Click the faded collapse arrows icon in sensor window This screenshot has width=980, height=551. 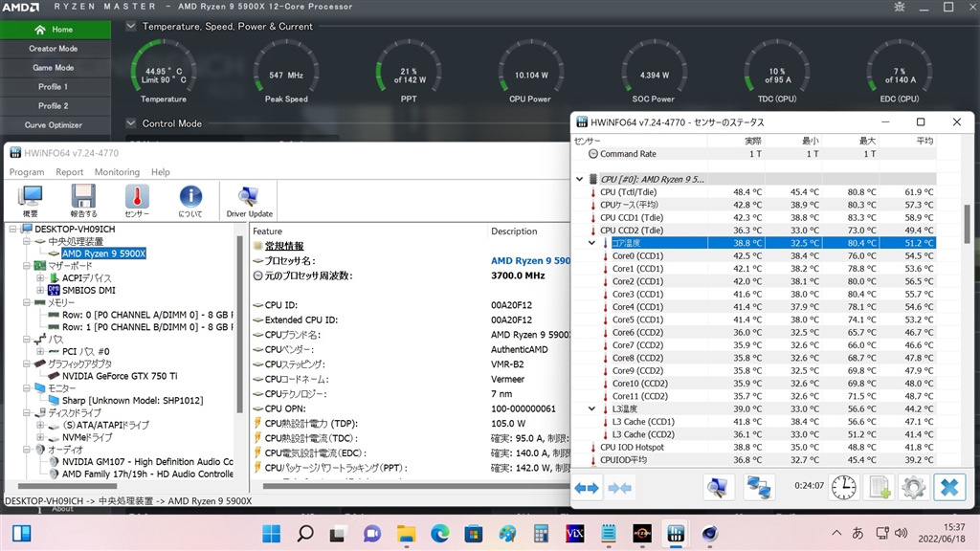[x=619, y=488]
